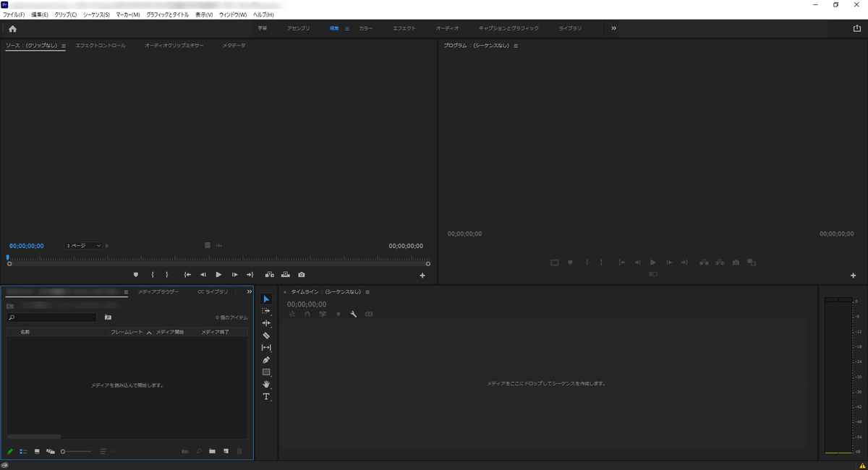Select the Ripple Edit tool
Viewport: 868px width, 470px height.
coord(266,323)
